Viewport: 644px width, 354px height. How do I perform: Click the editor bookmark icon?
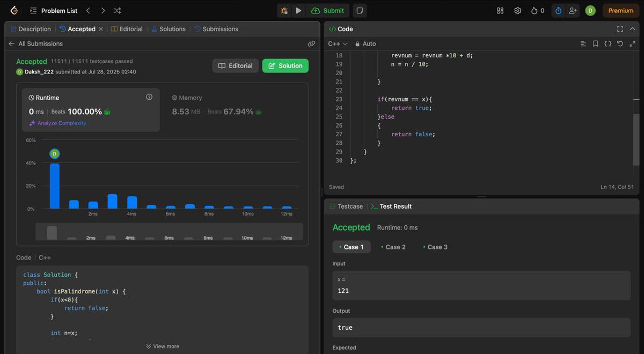click(596, 43)
